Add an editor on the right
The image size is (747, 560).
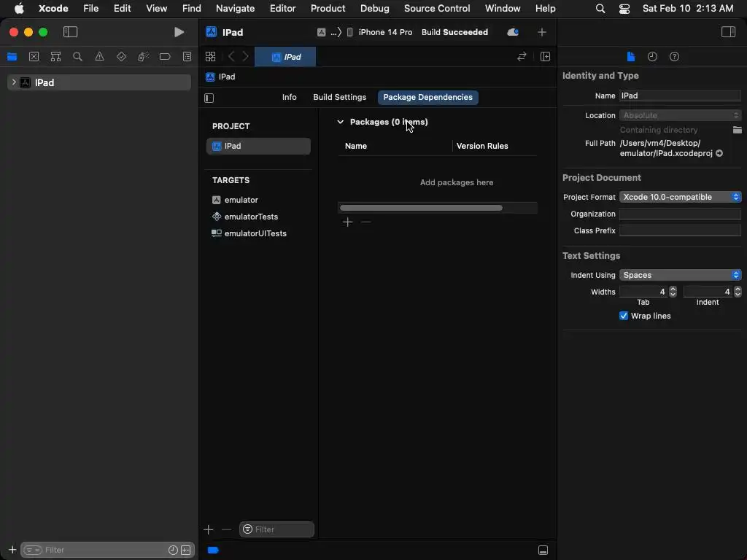pyautogui.click(x=545, y=57)
